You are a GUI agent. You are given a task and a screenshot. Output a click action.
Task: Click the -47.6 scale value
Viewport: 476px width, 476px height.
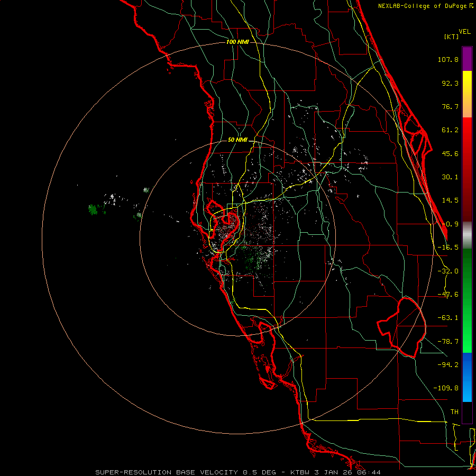(x=448, y=295)
